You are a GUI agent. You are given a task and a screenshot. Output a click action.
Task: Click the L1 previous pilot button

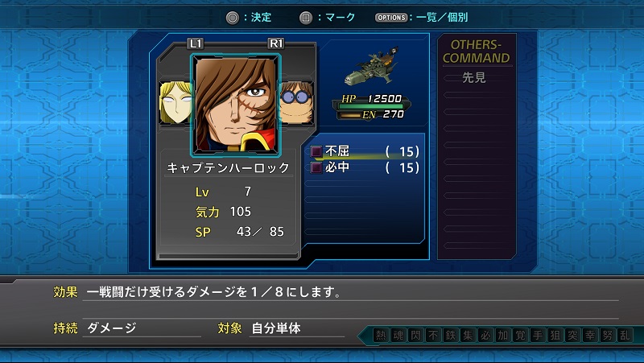point(196,43)
